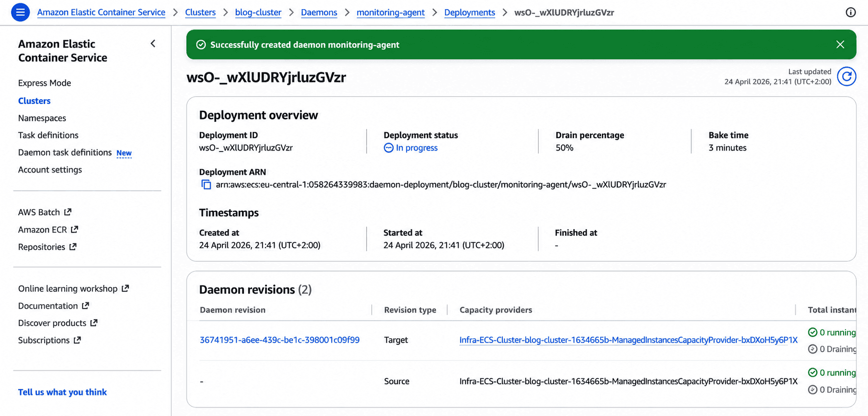Screen dimensions: 868x416
Task: Click the Started at timestamp value
Action: pos(444,245)
